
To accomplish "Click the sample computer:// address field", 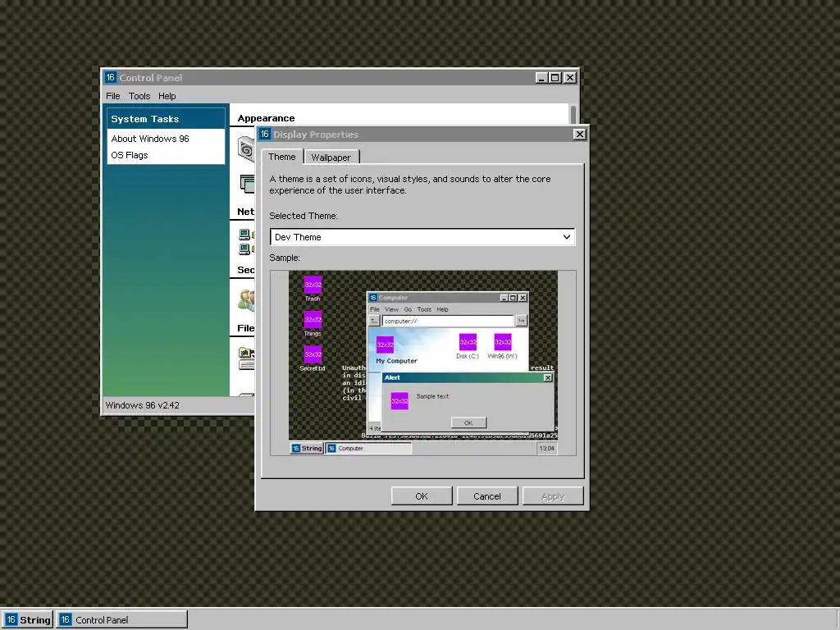I will point(448,321).
